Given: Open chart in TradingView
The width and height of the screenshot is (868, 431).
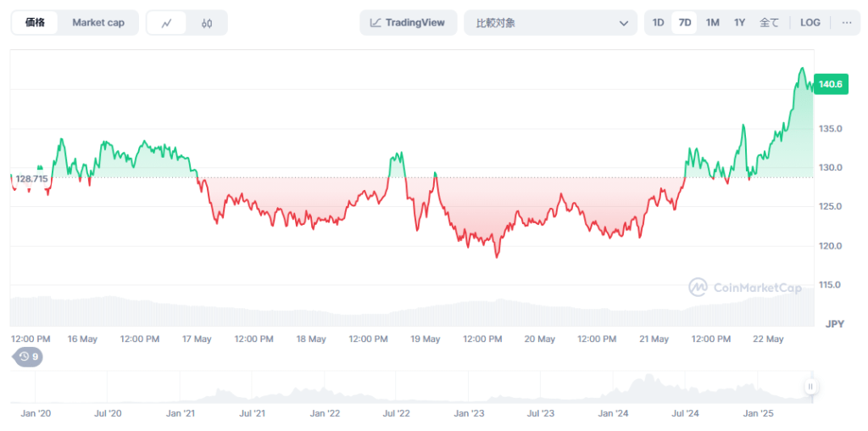Looking at the screenshot, I should point(408,23).
